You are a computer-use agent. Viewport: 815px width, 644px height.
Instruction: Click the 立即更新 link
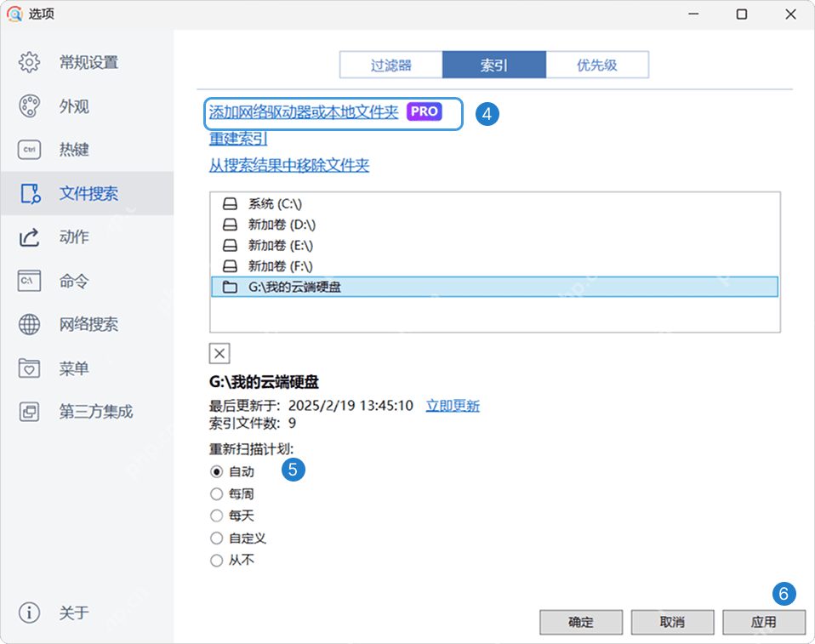pyautogui.click(x=453, y=406)
